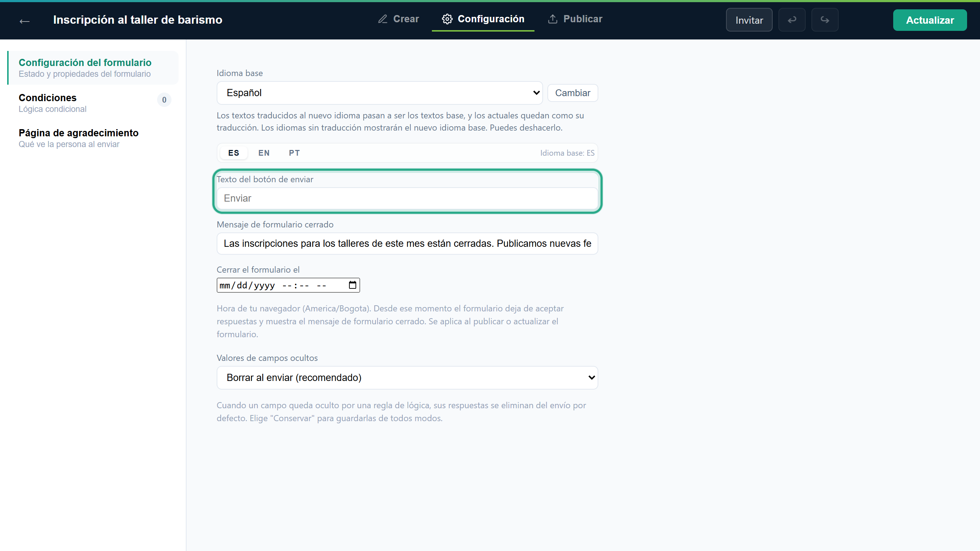Select the Configuración tab
The width and height of the screenshot is (980, 551).
(483, 19)
